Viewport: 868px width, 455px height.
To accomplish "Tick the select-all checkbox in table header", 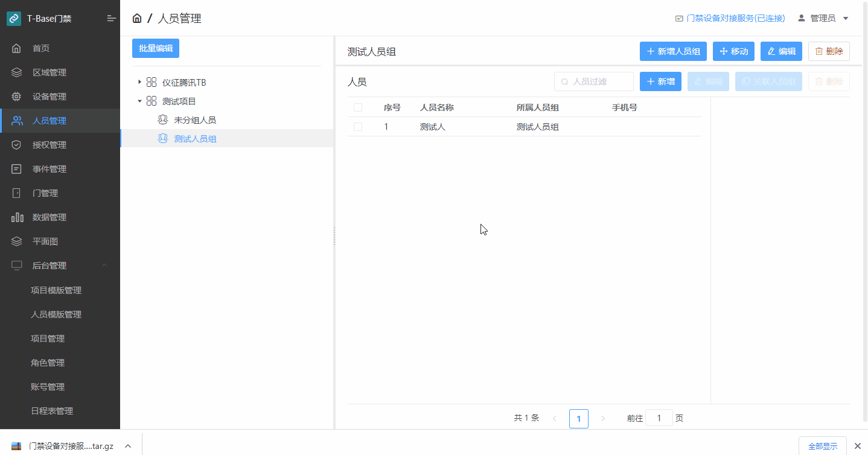I will pos(358,107).
